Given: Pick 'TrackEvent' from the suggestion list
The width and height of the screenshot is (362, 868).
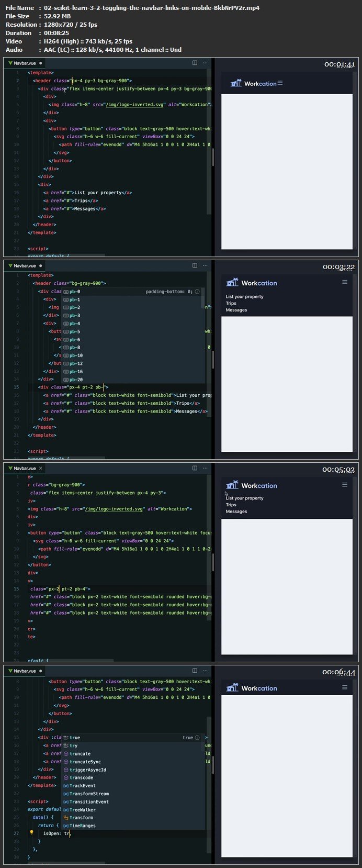Looking at the screenshot, I should 132,785.
